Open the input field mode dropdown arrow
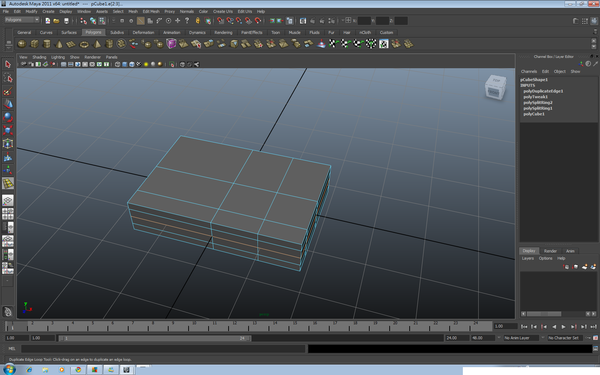The height and width of the screenshot is (375, 600). coord(343,20)
